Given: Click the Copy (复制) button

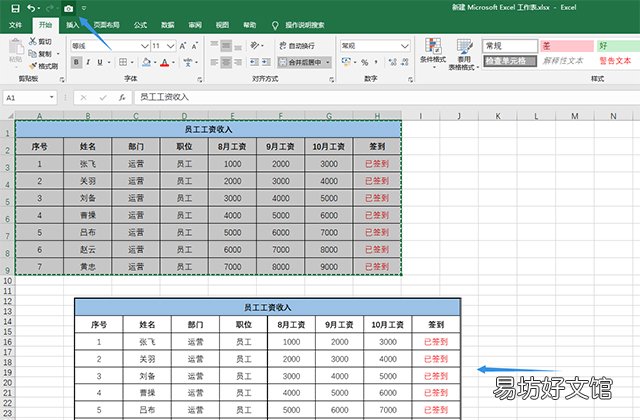Looking at the screenshot, I should 40,53.
